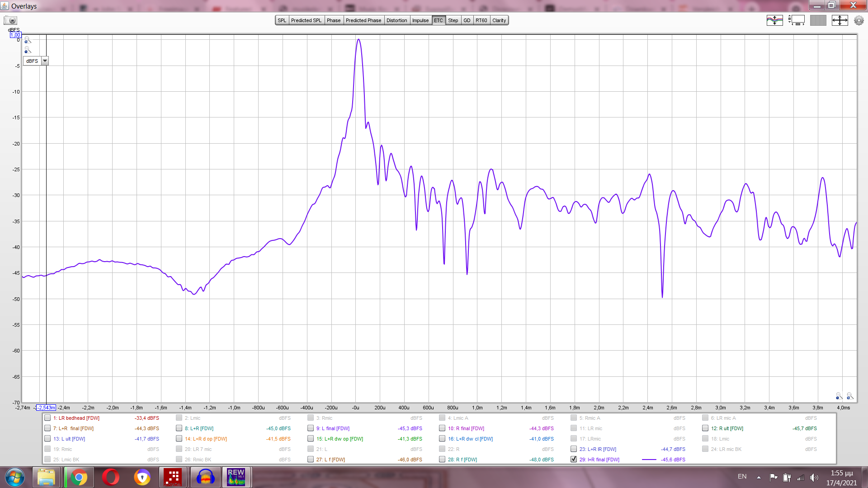Screen dimensions: 868x488
Task: Switch to Predicted Phase tab
Action: (x=363, y=20)
